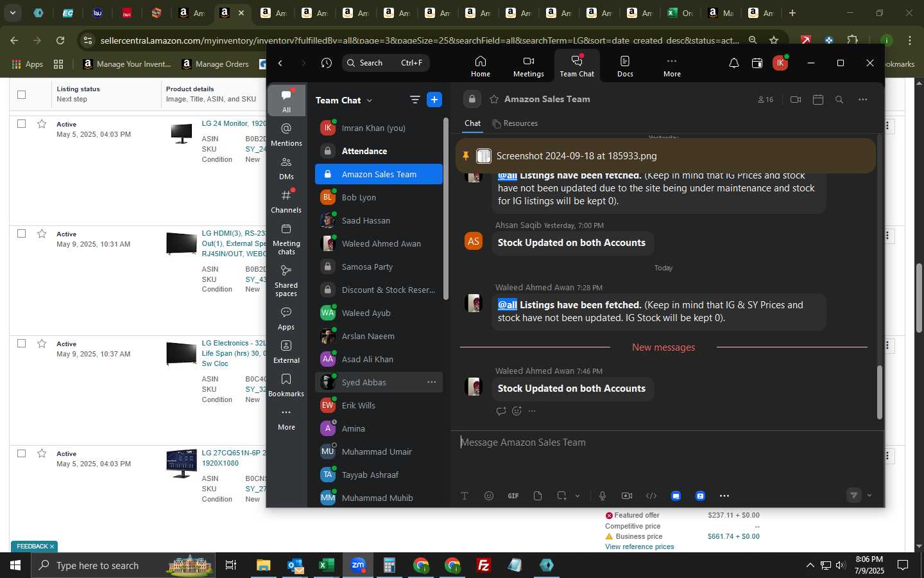924x578 pixels.
Task: Open more message toolbar options ellipsis
Action: (724, 496)
